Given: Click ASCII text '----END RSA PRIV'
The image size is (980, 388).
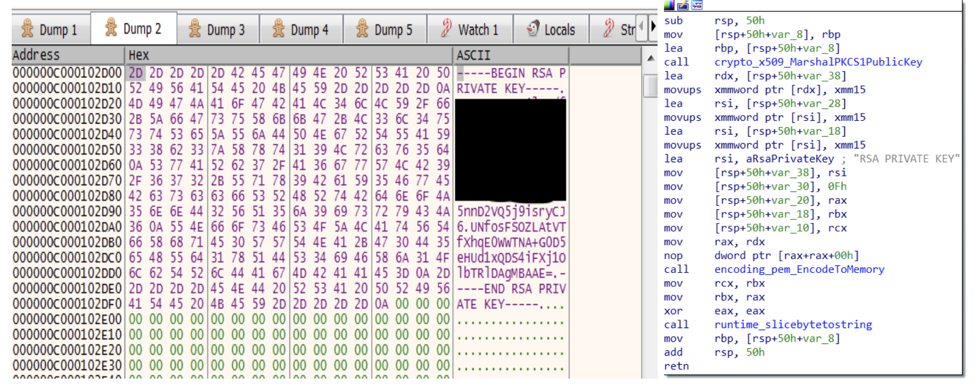Looking at the screenshot, I should point(512,289).
